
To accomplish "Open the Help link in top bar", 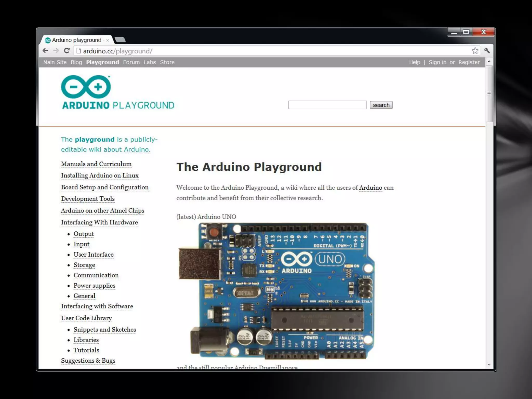I will point(414,62).
